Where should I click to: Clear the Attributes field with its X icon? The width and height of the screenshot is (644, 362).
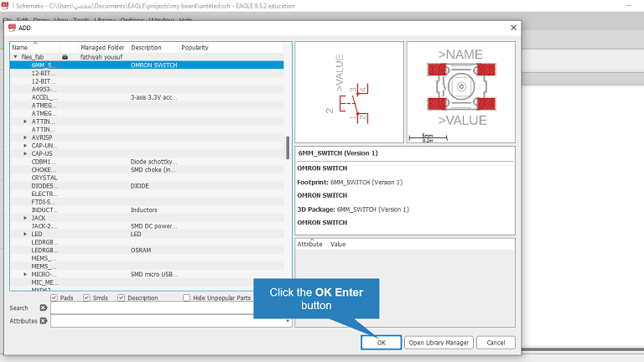(x=43, y=321)
